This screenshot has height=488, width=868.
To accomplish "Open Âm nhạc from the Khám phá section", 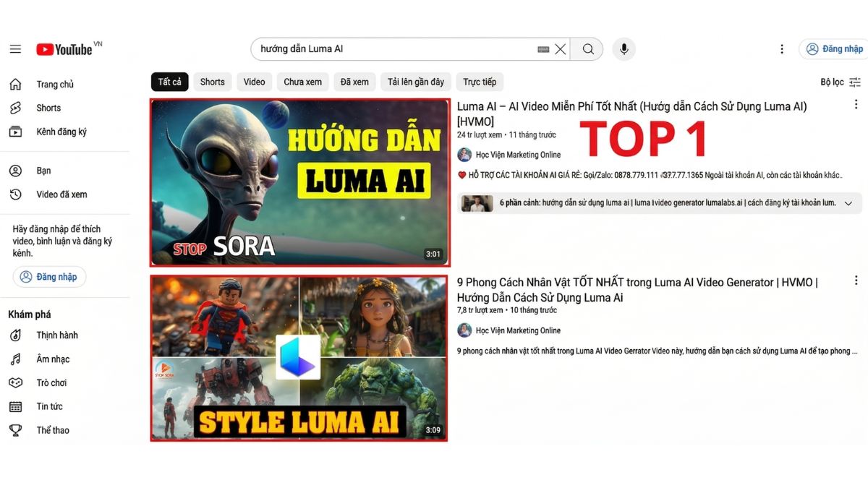I will 54,359.
